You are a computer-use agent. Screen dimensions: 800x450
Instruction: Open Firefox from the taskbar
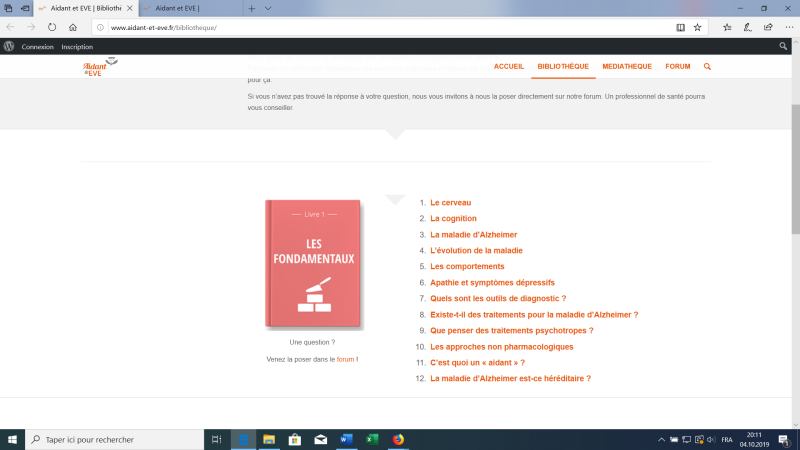(398, 439)
